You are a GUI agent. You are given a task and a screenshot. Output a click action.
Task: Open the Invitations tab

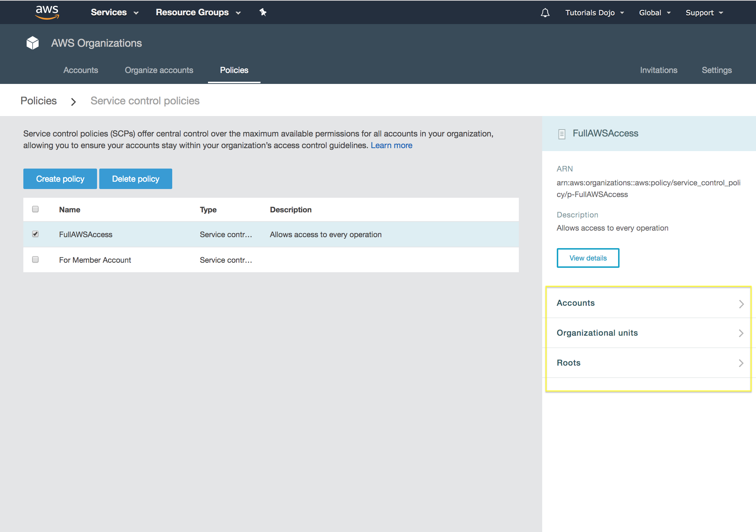[x=659, y=70]
